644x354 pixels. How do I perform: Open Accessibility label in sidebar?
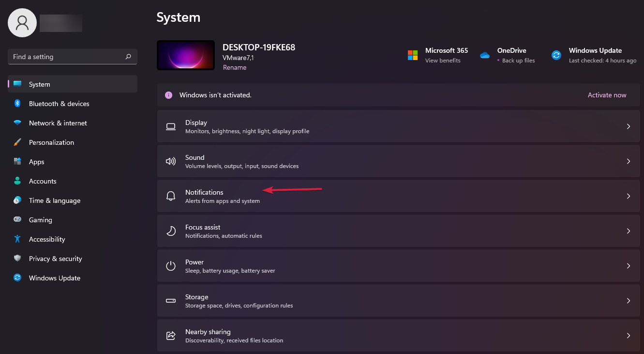coord(47,239)
